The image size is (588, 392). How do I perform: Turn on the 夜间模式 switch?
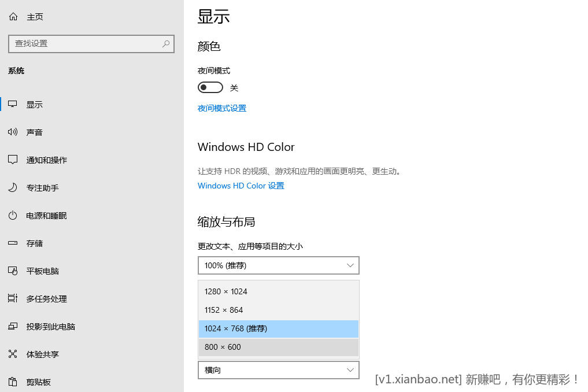click(210, 88)
